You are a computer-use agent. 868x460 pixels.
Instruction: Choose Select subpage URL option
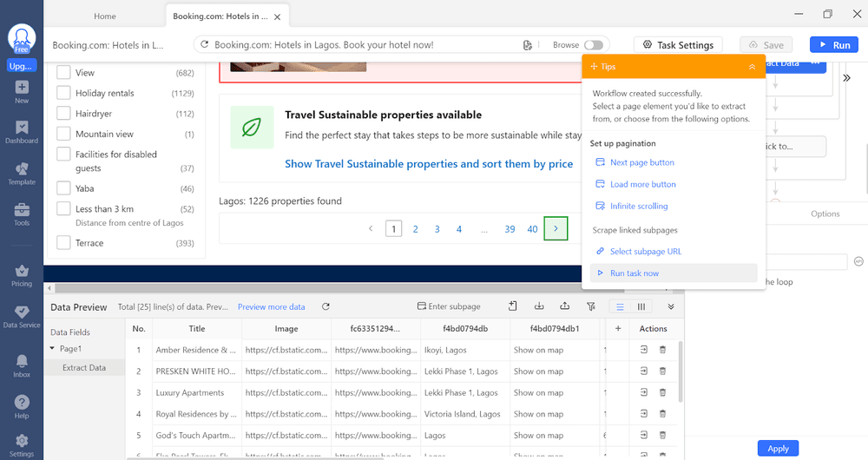click(x=646, y=252)
